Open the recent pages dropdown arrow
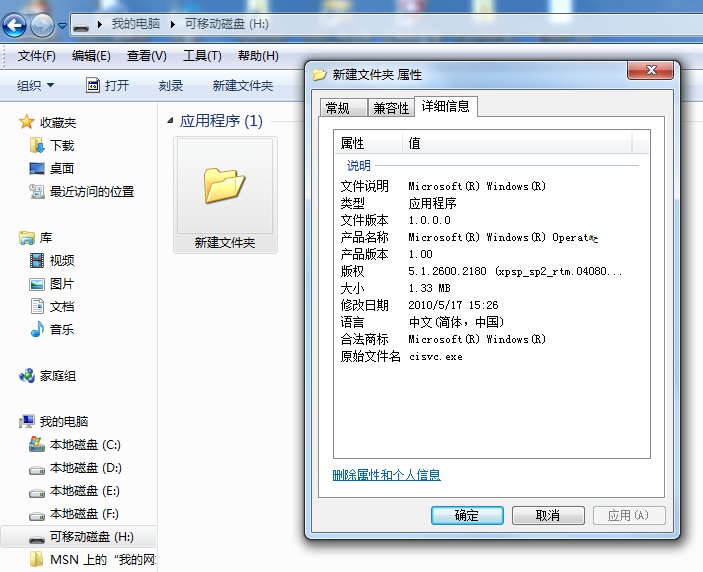The image size is (703, 572). [62, 26]
